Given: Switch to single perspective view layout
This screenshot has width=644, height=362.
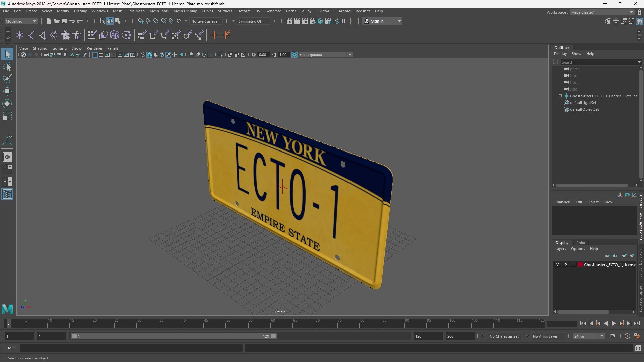Looking at the screenshot, I should pos(7,157).
